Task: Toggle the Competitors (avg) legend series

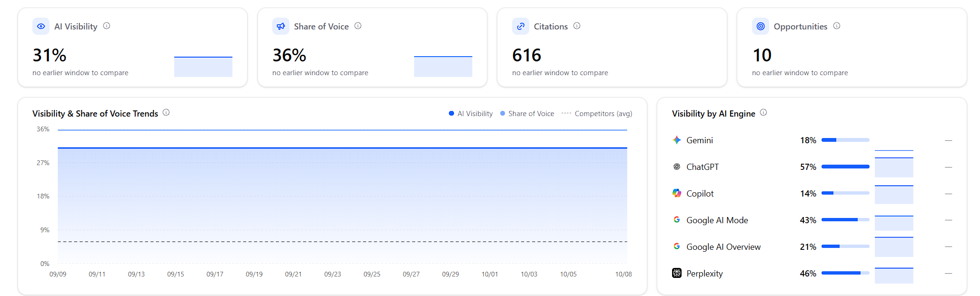Action: (597, 114)
